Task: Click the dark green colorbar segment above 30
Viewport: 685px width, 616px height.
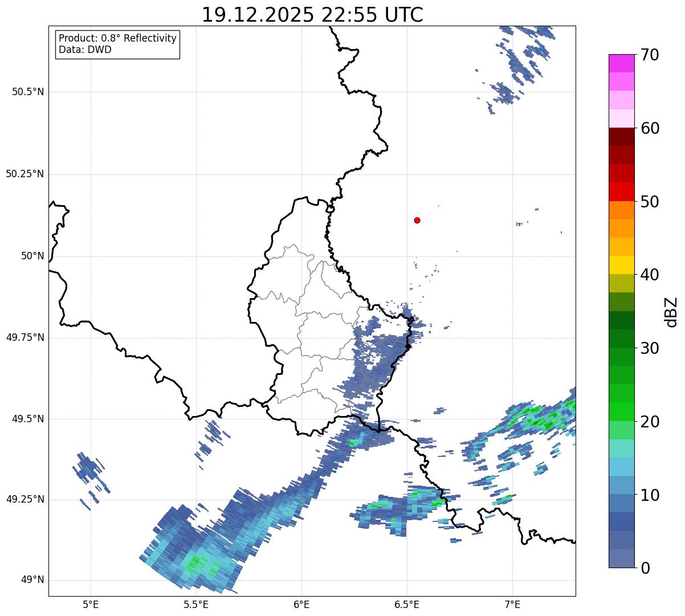Action: point(622,338)
